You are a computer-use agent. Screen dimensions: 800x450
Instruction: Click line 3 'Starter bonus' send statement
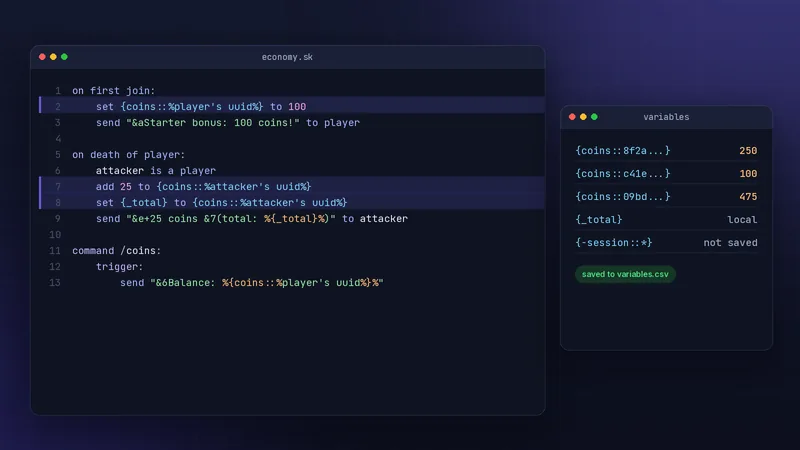228,122
